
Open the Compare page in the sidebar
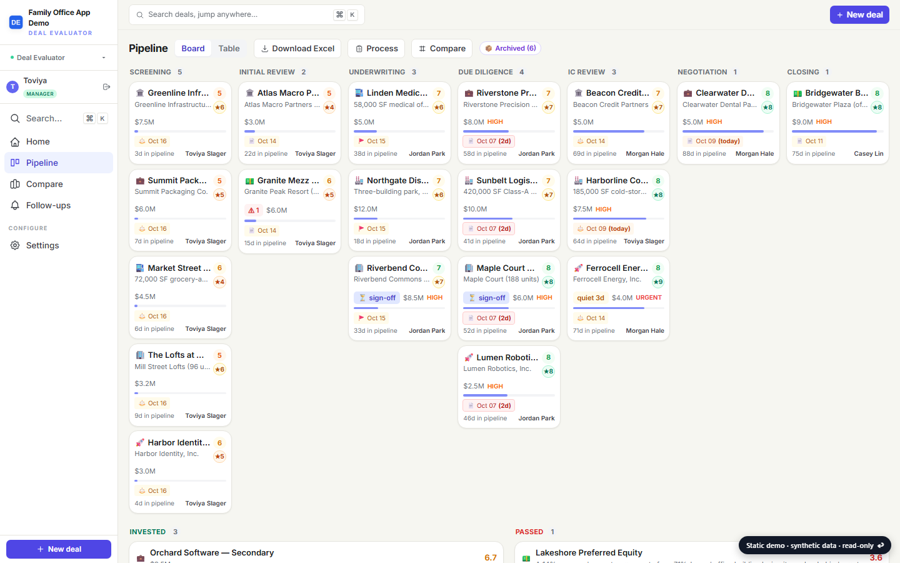(x=59, y=184)
